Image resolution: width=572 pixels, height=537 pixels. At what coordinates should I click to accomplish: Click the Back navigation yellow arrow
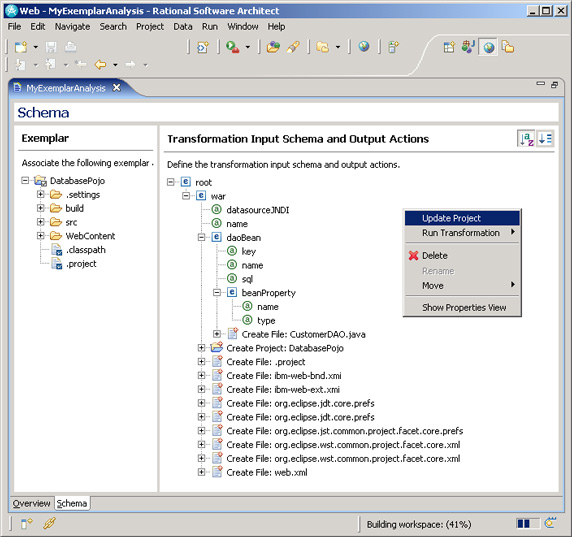click(100, 65)
